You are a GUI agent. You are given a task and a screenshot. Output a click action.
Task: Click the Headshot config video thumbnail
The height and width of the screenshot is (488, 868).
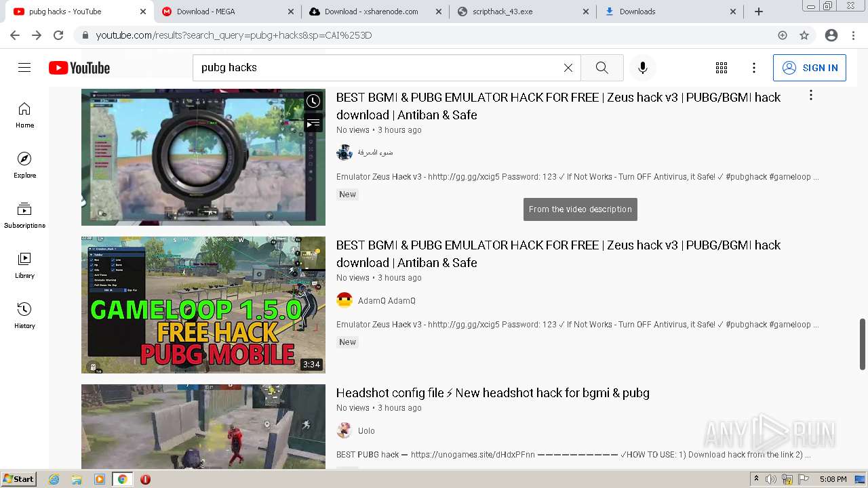203,426
